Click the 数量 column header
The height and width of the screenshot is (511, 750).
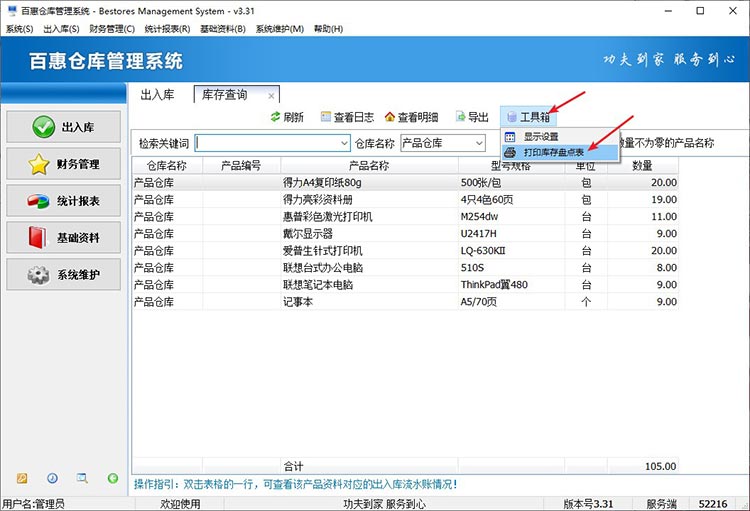[642, 166]
